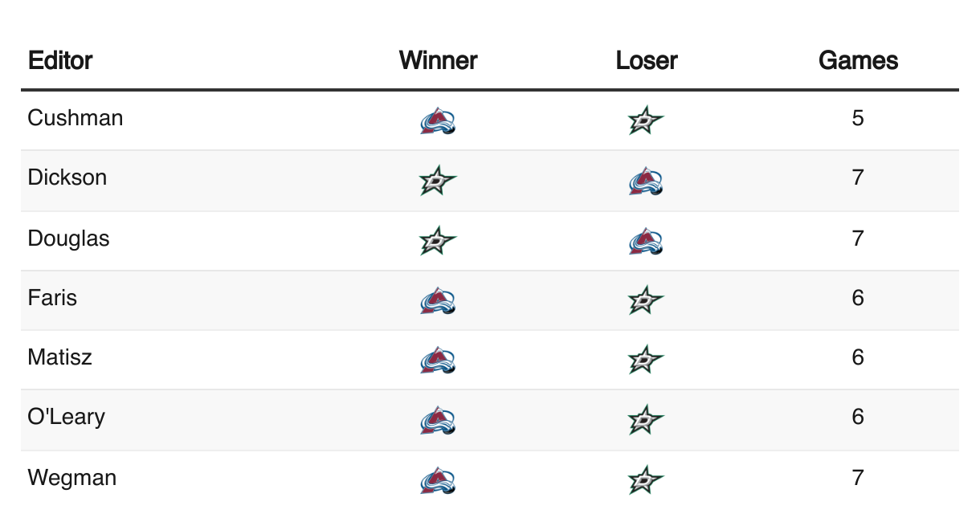Click the Editor column header

(x=60, y=60)
